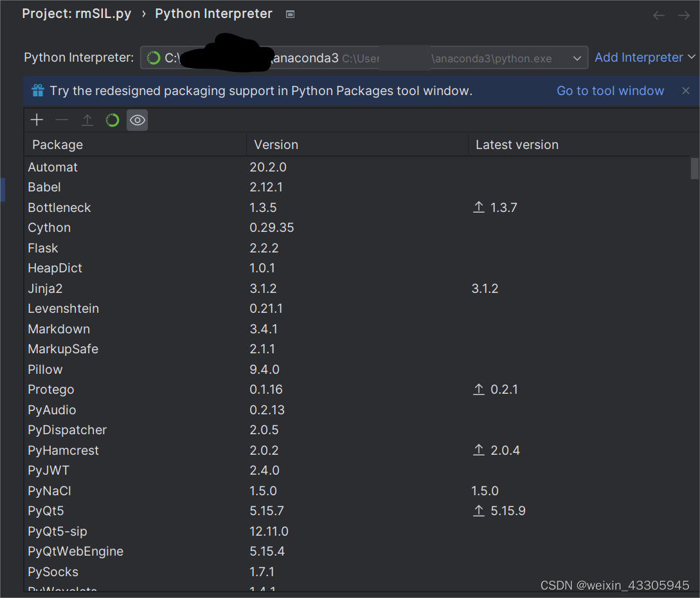Screen dimensions: 700x598
Task: Navigate back with left arrow
Action: click(658, 15)
